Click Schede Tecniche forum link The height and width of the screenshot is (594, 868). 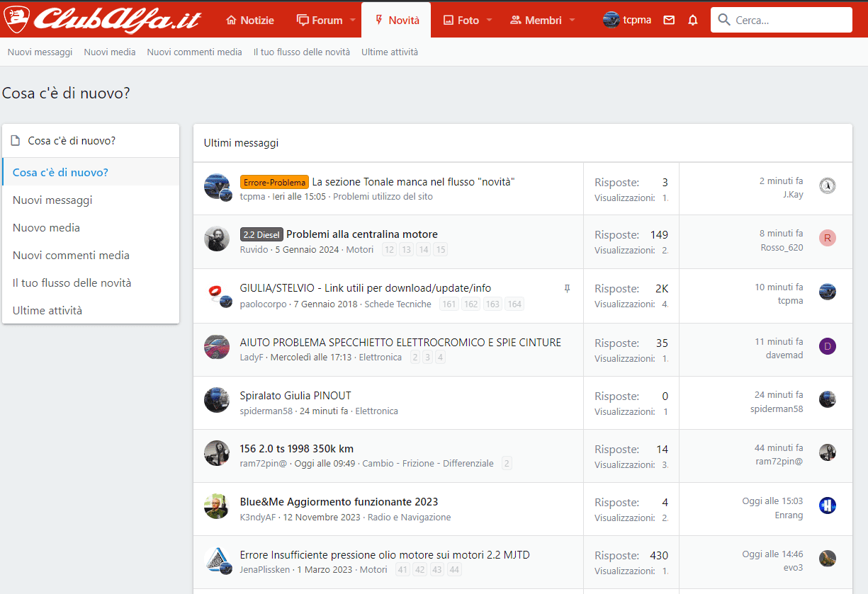[x=398, y=304]
